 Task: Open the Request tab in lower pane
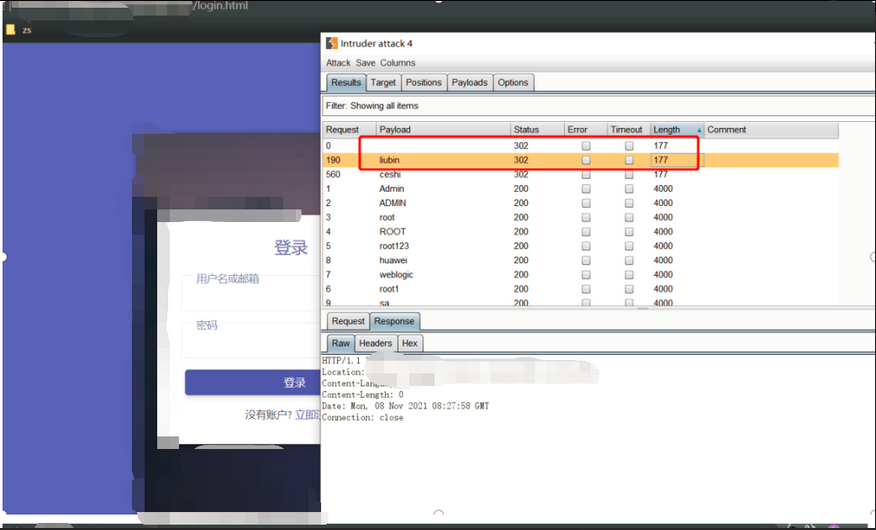click(x=348, y=322)
